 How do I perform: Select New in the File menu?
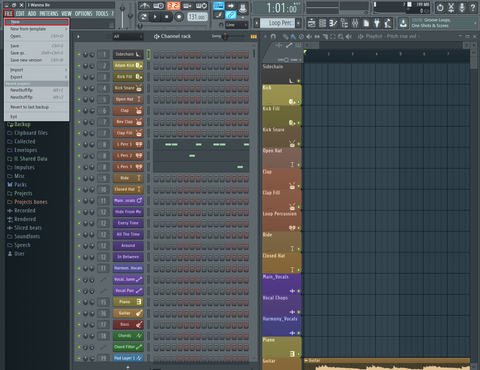[37, 22]
